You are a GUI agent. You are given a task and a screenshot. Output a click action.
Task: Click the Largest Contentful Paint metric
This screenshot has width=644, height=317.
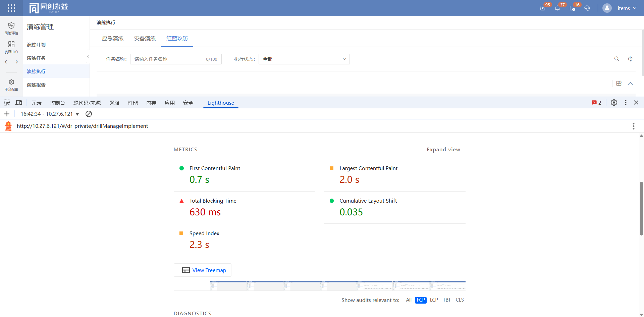pyautogui.click(x=394, y=175)
